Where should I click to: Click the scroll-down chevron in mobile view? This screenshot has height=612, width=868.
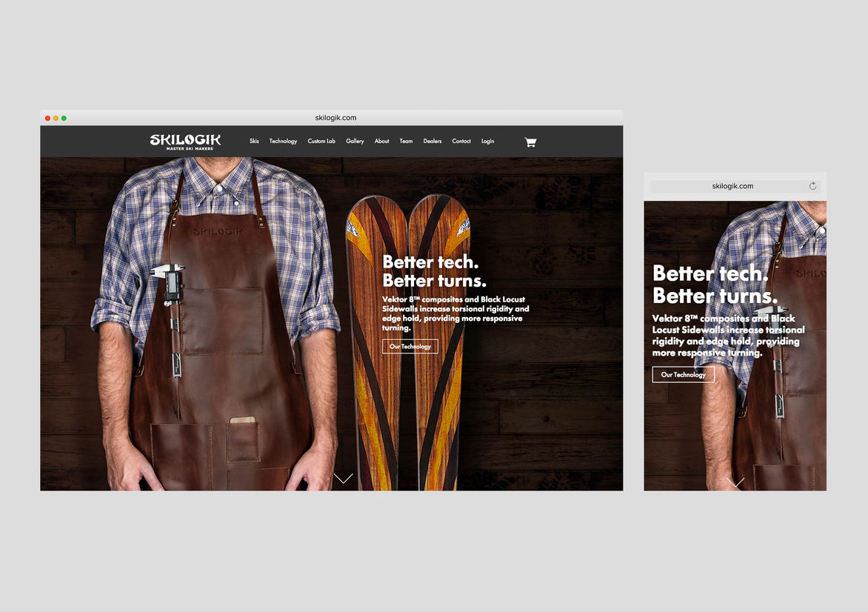point(735,482)
